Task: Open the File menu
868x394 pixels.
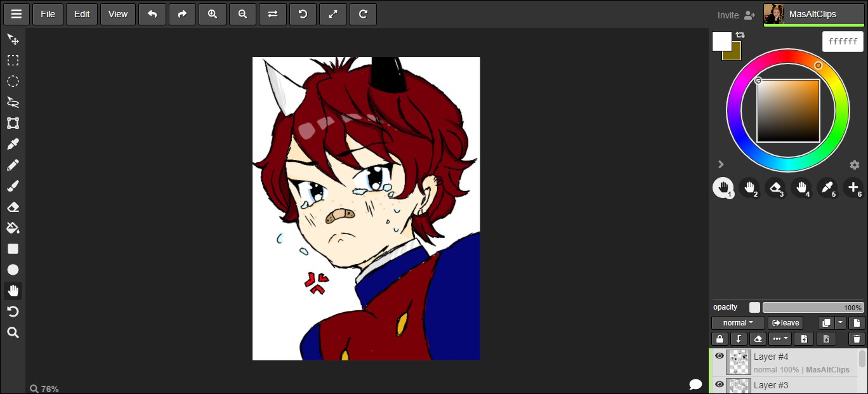Action: click(x=48, y=14)
